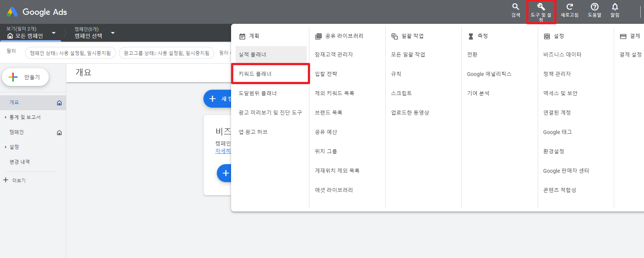Expand 캠페인 선택 dropdown arrow
This screenshot has height=258, width=644.
pos(113,33)
